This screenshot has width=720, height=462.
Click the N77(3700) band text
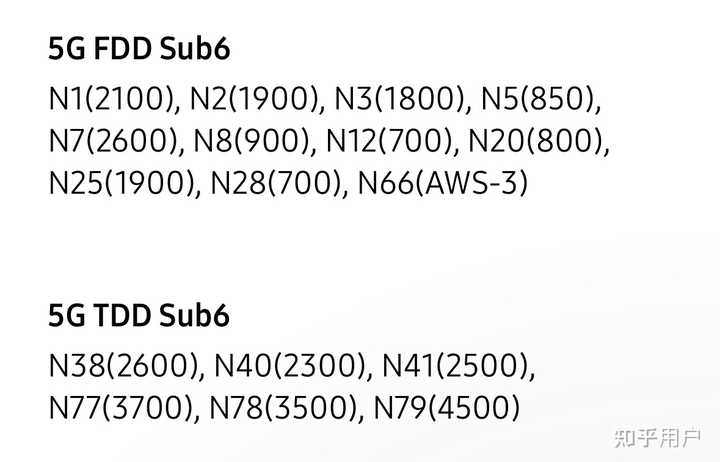coord(121,408)
